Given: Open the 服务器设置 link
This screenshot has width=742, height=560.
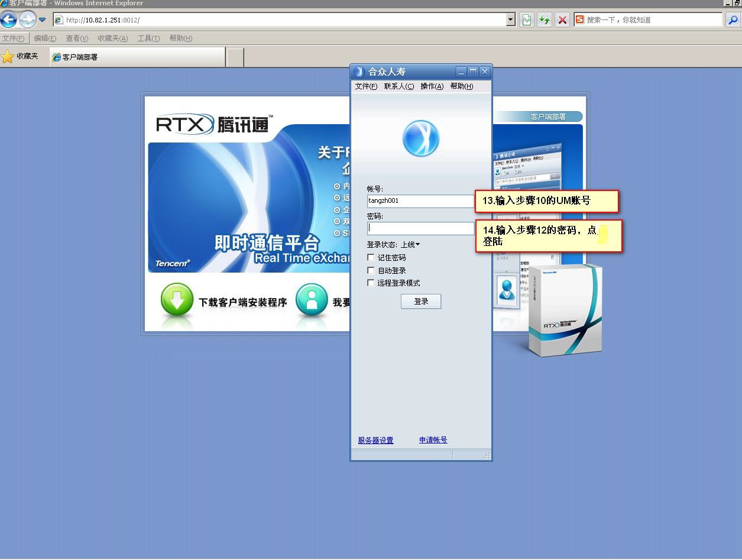Looking at the screenshot, I should tap(375, 441).
